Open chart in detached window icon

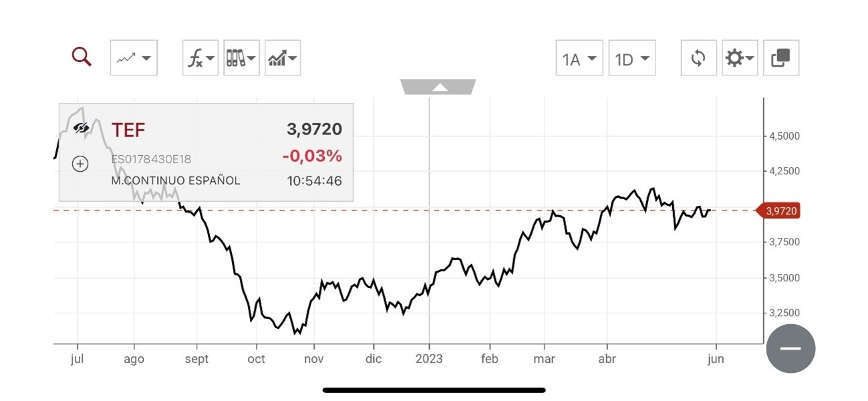click(x=781, y=58)
